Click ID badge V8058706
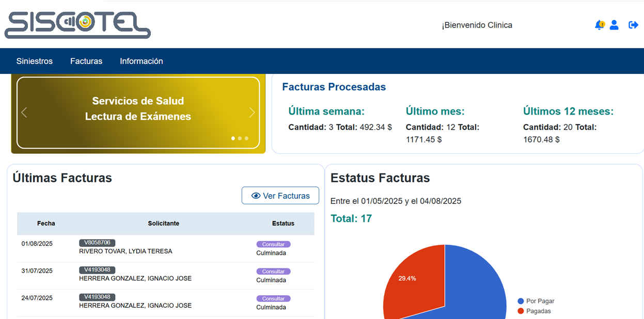Screen dimensions: 644x319 tap(97, 243)
